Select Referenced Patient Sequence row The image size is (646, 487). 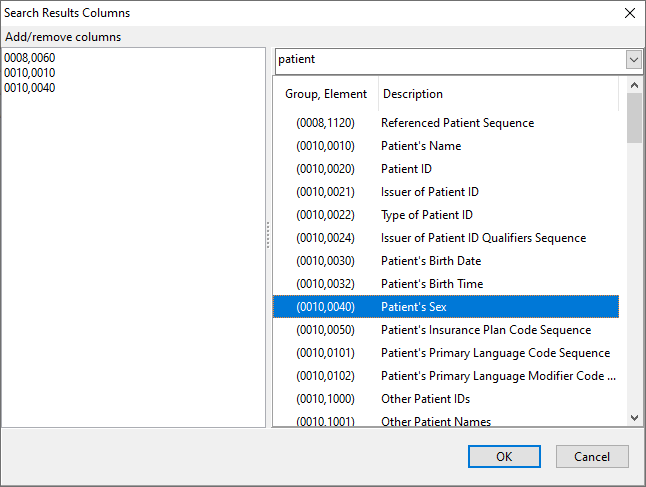tap(457, 123)
